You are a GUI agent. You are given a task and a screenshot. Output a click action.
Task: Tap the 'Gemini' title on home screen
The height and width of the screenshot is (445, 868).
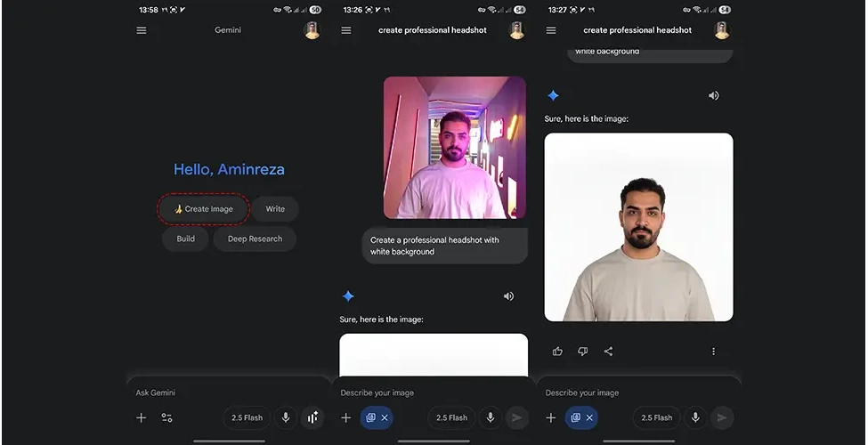pyautogui.click(x=228, y=30)
